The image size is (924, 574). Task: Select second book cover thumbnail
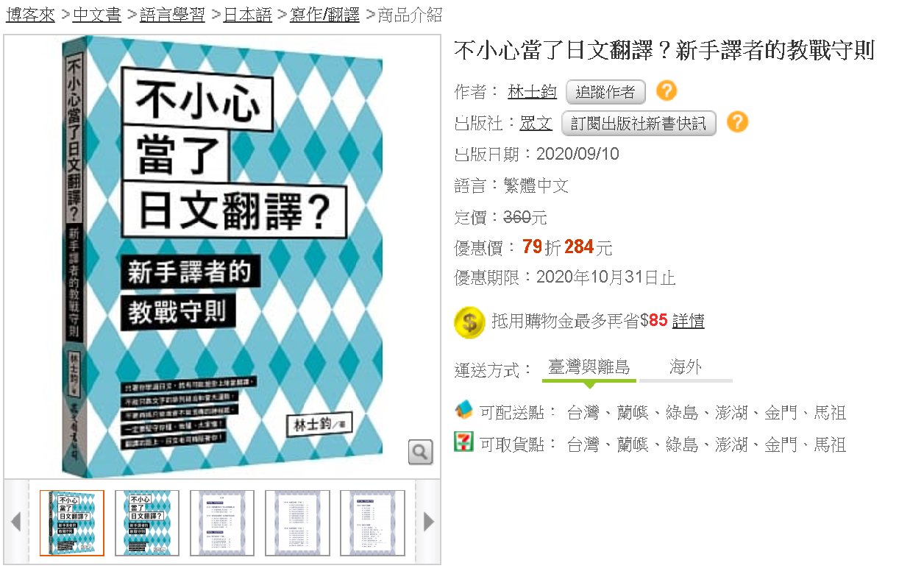[x=147, y=522]
